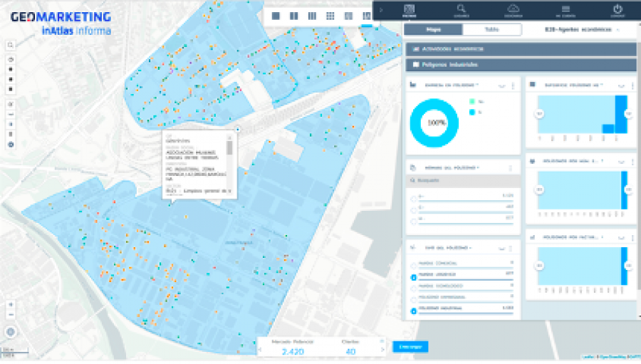641x364 pixels.
Task: Collapse the middle right histogram widget via chevron
Action: pos(621,162)
